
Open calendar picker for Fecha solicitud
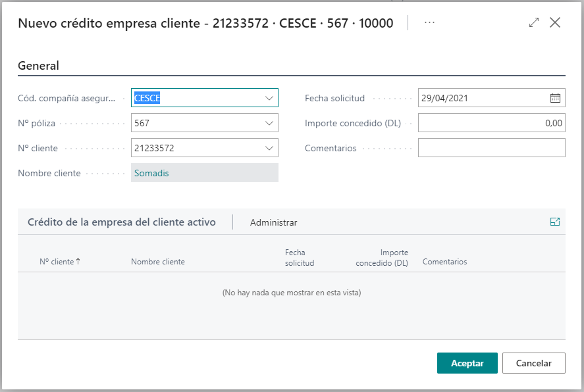[555, 98]
